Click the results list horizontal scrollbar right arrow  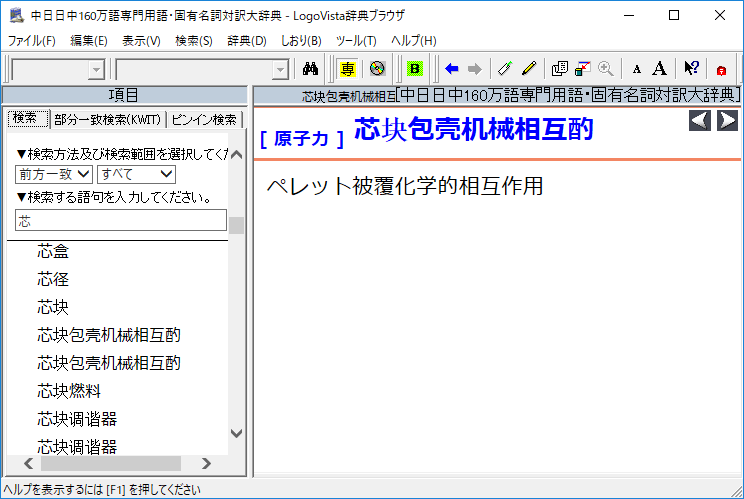tap(206, 464)
